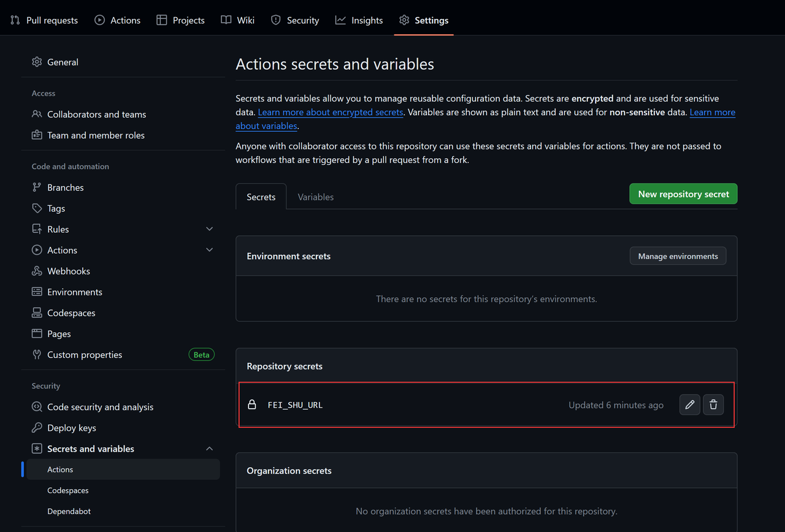Click the book icon in Wiki tab

click(226, 20)
